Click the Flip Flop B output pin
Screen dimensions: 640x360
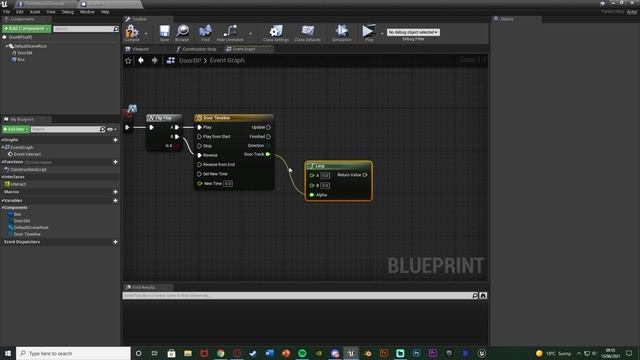(x=177, y=136)
